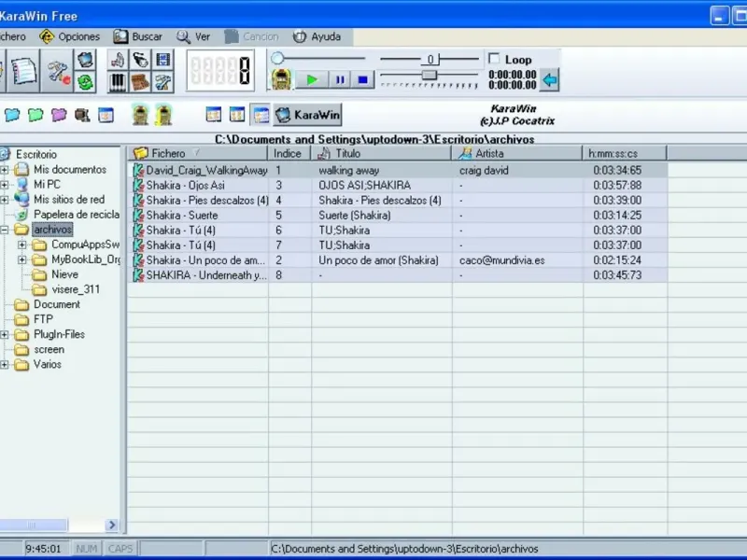Start playback with the green Play button
This screenshot has height=560, width=747.
pyautogui.click(x=312, y=79)
